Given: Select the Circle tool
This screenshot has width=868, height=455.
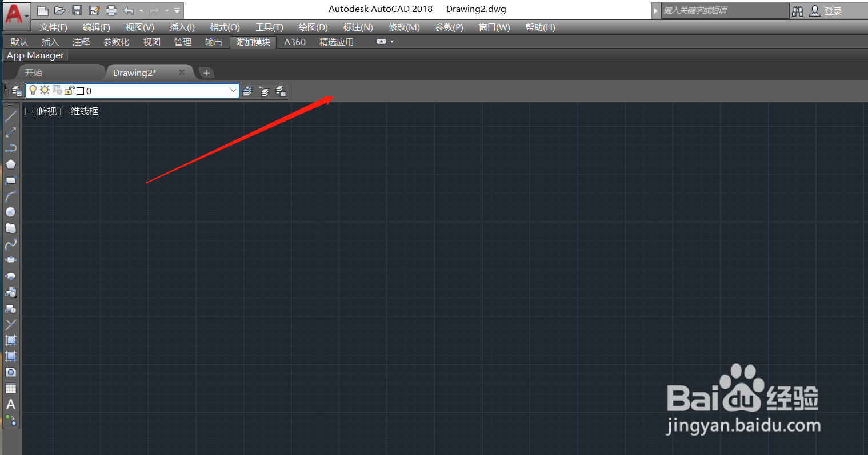Looking at the screenshot, I should point(10,212).
